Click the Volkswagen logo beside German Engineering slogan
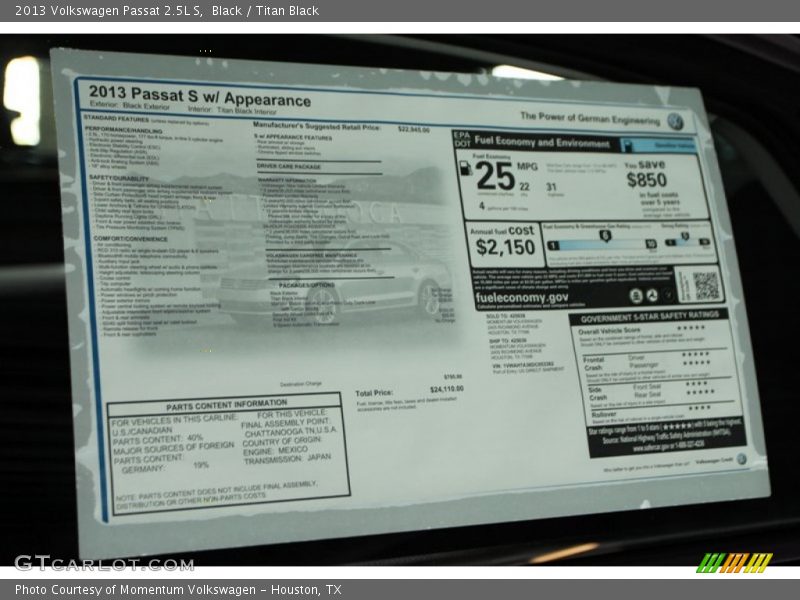800x600 pixels. [676, 121]
